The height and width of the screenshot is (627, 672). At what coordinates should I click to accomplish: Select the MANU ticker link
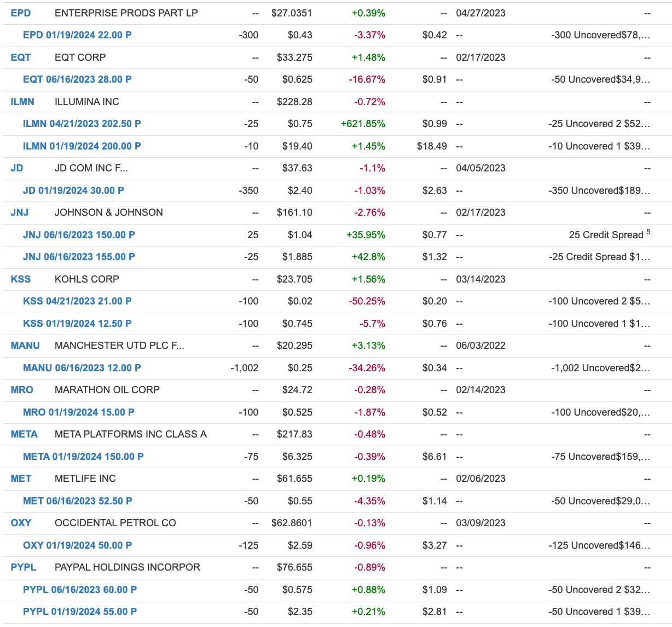coord(25,346)
